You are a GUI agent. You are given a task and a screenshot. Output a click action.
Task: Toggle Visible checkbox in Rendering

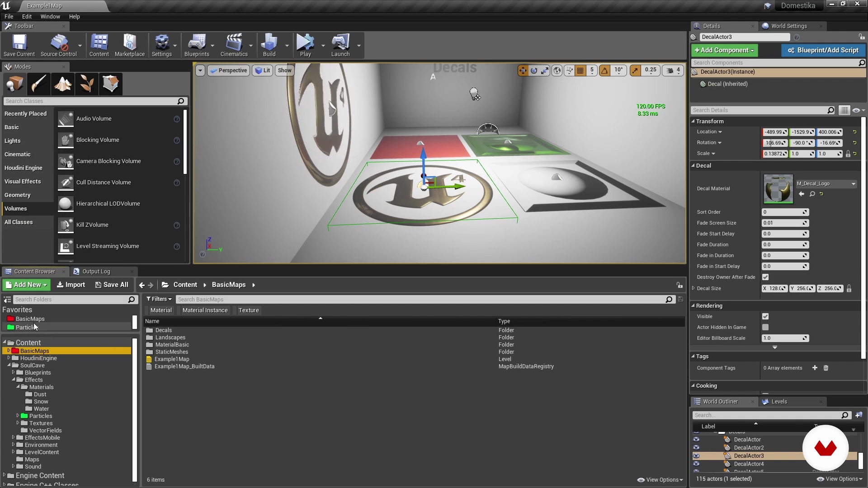(765, 316)
